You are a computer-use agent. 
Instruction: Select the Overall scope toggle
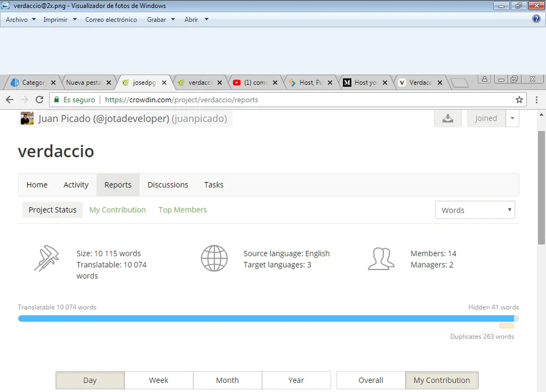[371, 380]
